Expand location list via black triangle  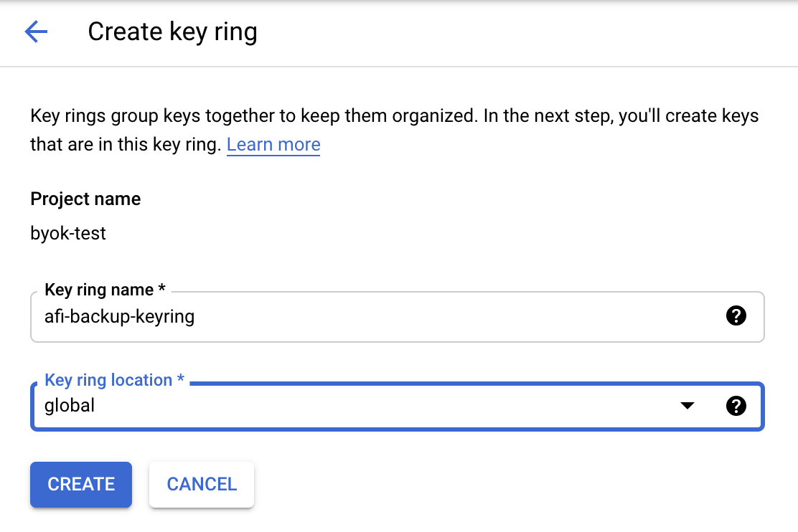tap(687, 405)
